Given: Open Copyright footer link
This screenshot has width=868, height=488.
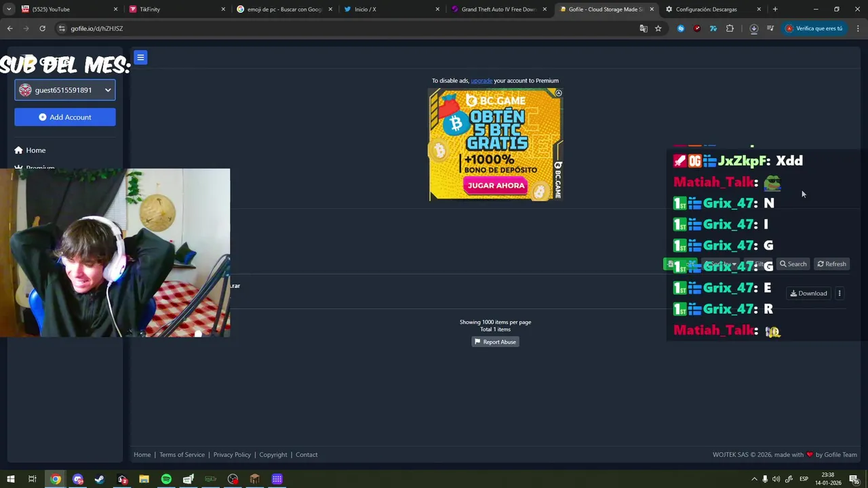Looking at the screenshot, I should click(273, 455).
